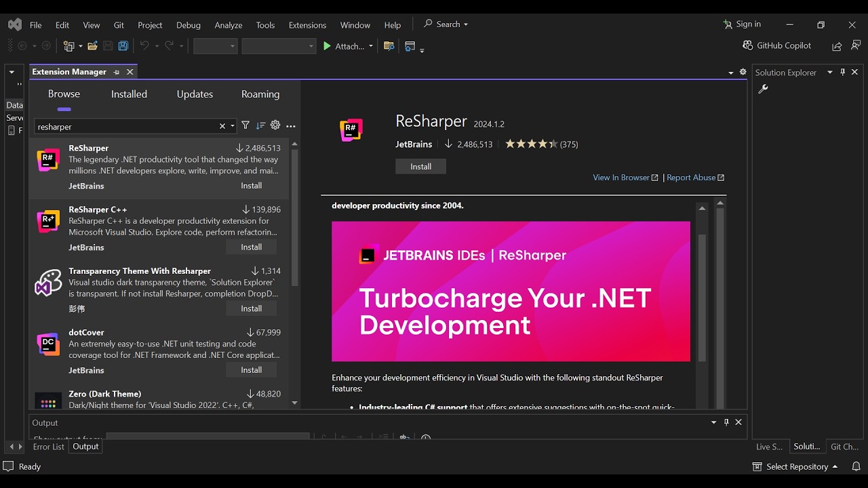Click the Undo arrow in toolbar
This screenshot has width=868, height=488.
[x=144, y=46]
